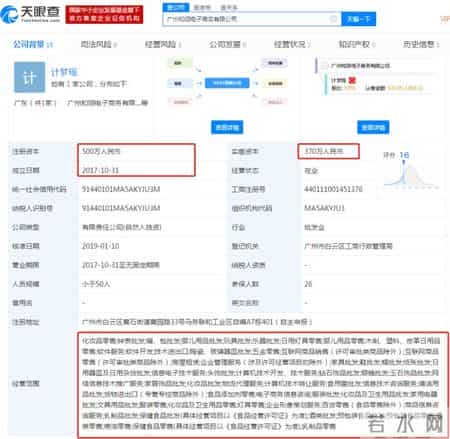This screenshot has width=450, height=439.
Task: Click the credit code 91440101MA5AKYJU3M in the 统一社会信用代码 row
Action: [x=121, y=189]
